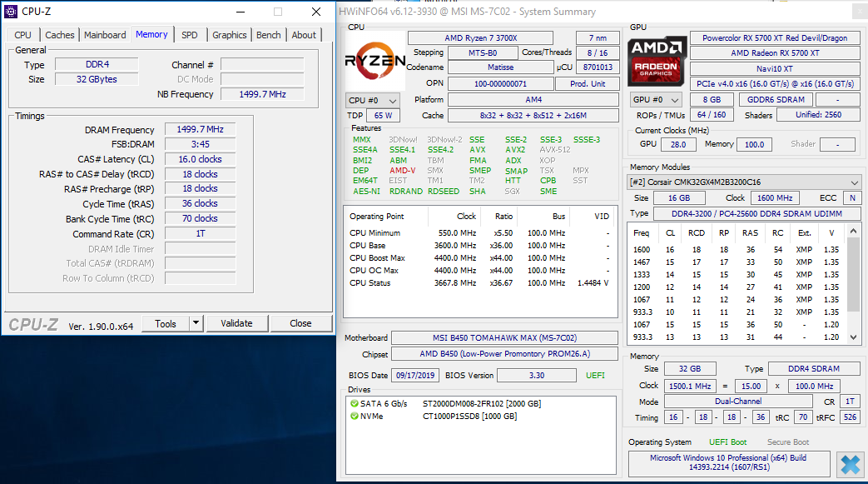The height and width of the screenshot is (484, 868).
Task: Click the Navi10 XT codename field
Action: tap(775, 68)
